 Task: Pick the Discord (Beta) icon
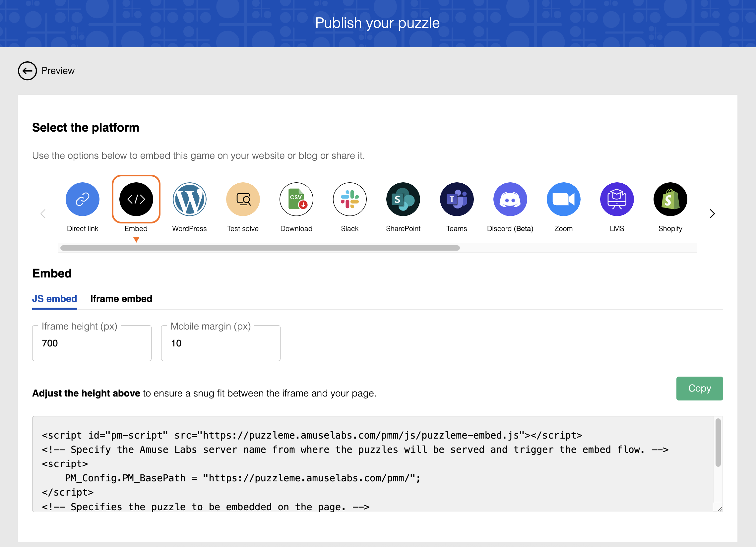(x=510, y=199)
